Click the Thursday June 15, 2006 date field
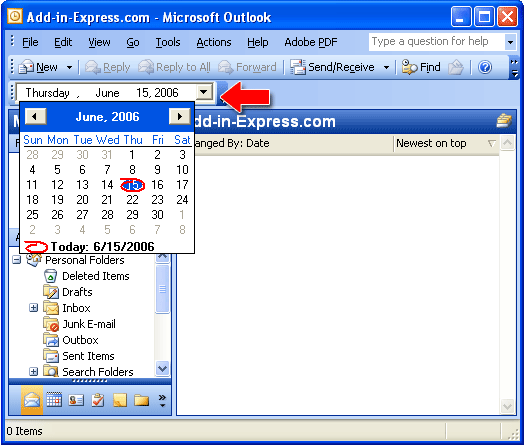524x445 pixels. click(x=106, y=93)
